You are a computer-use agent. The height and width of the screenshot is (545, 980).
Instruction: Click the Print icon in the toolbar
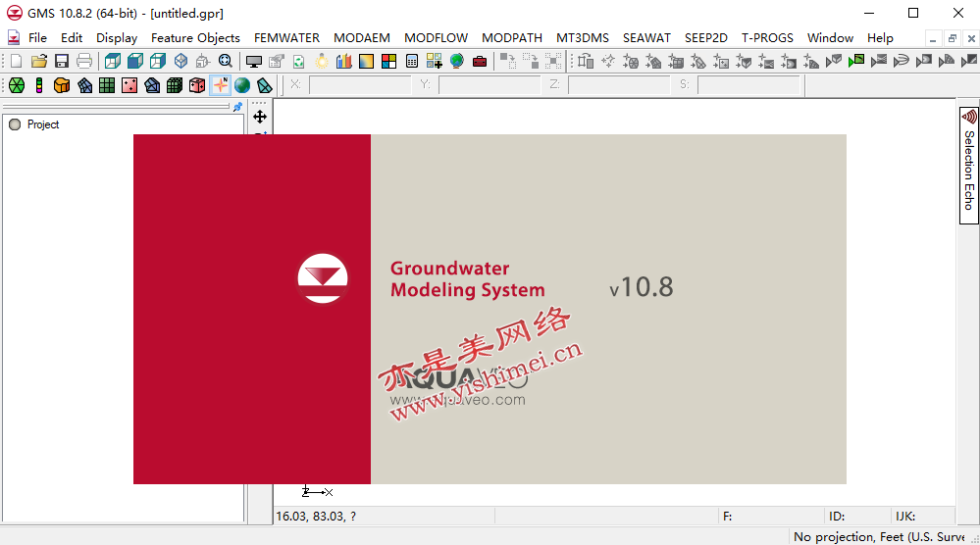(x=83, y=61)
